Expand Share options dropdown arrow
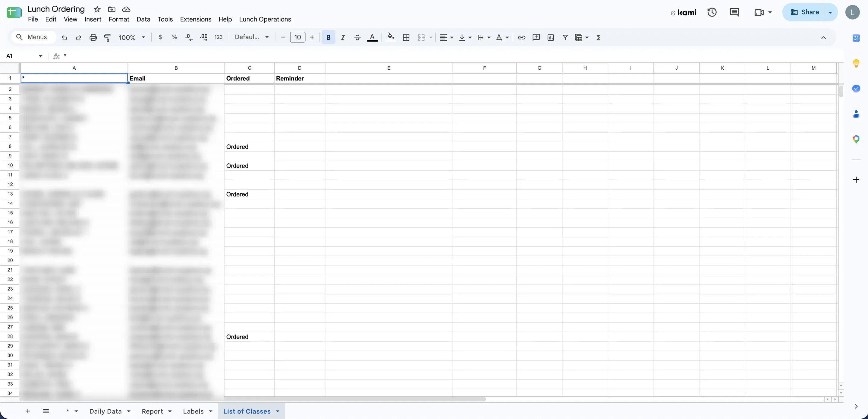Screen dimensions: 868x419 tap(830, 12)
